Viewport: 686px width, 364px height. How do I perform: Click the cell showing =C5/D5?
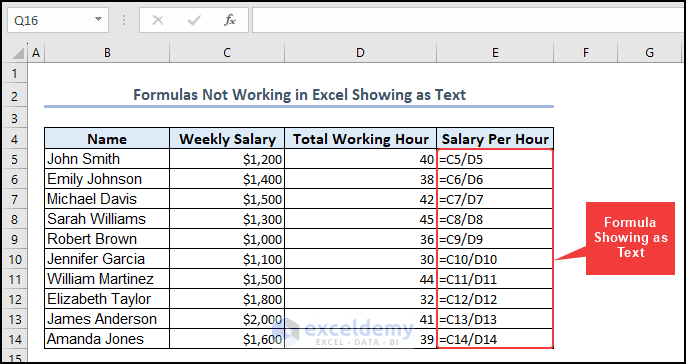[x=495, y=159]
